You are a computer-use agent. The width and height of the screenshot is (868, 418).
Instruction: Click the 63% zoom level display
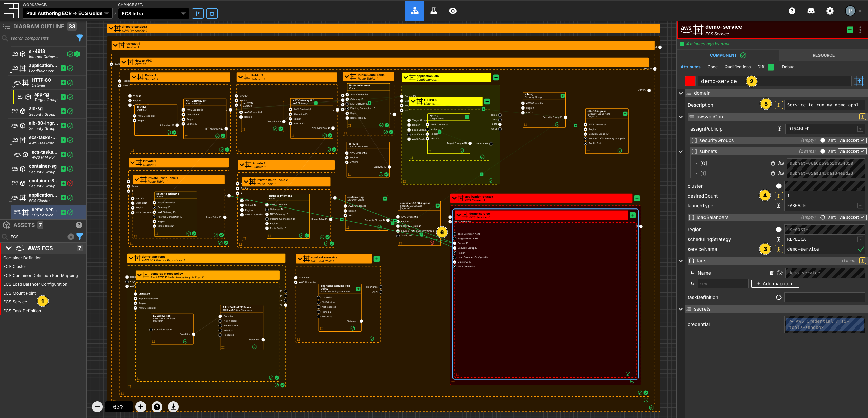(119, 407)
